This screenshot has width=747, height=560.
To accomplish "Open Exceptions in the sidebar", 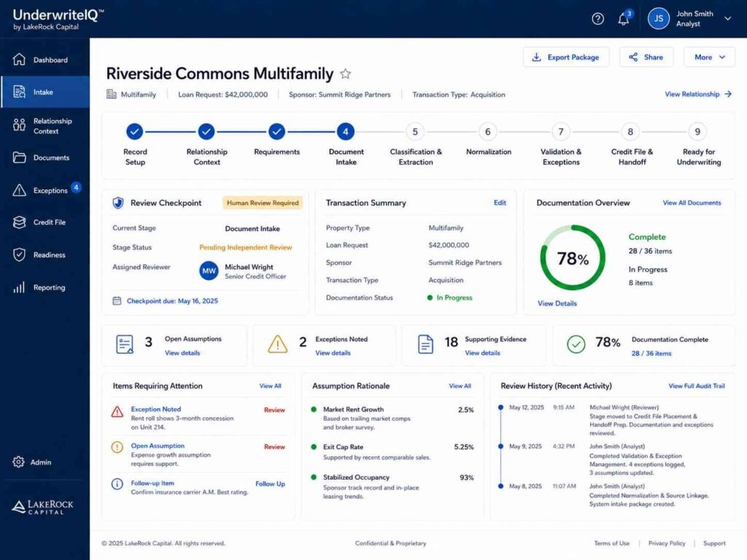I will tap(44, 190).
